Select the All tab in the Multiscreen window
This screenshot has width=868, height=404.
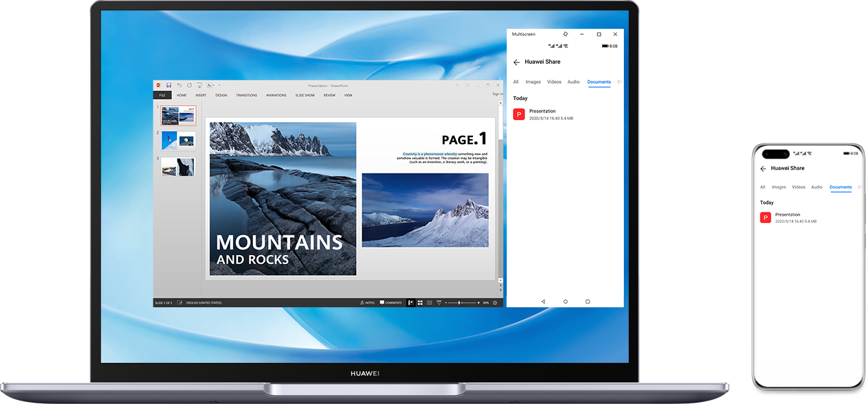tap(516, 82)
